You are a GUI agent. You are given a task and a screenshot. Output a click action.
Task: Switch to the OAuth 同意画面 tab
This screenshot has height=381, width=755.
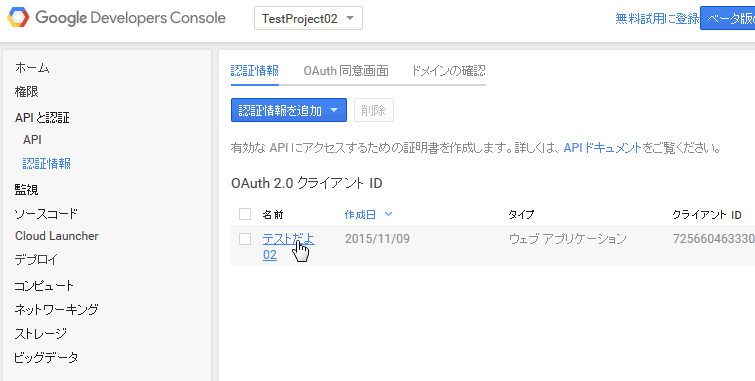click(x=346, y=71)
